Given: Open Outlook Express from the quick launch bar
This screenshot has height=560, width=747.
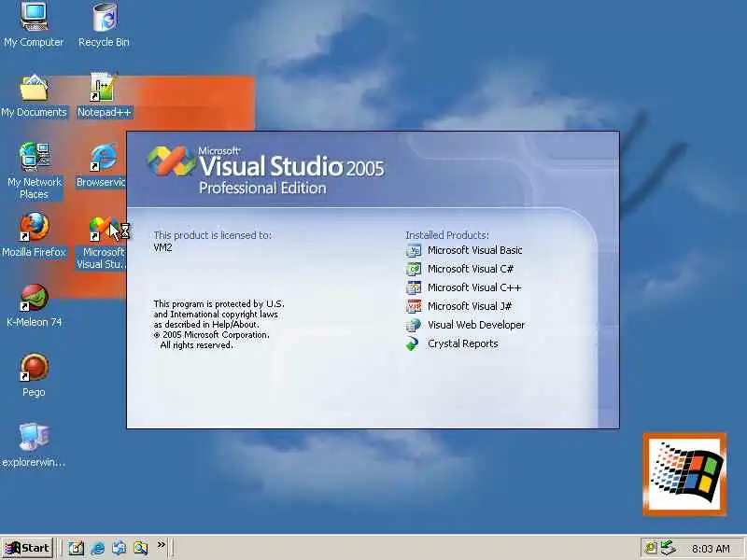Looking at the screenshot, I should tap(120, 548).
